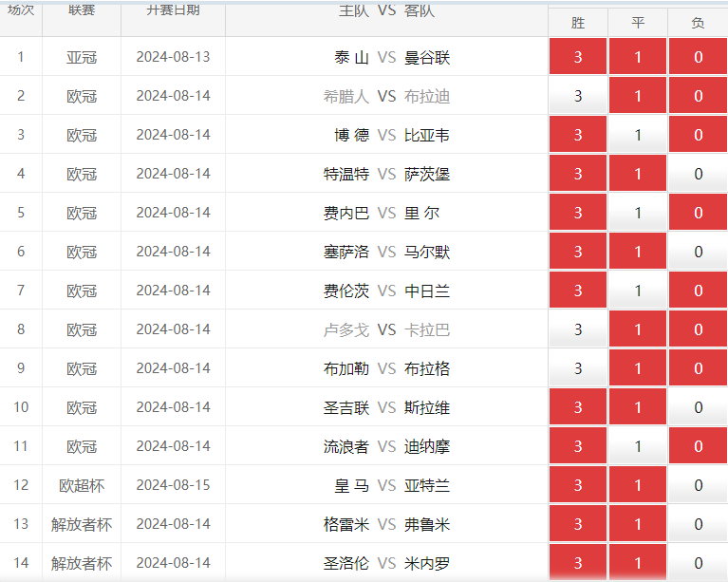This screenshot has width=728, height=582.
Task: Click home team 泰山
Action: coord(351,58)
